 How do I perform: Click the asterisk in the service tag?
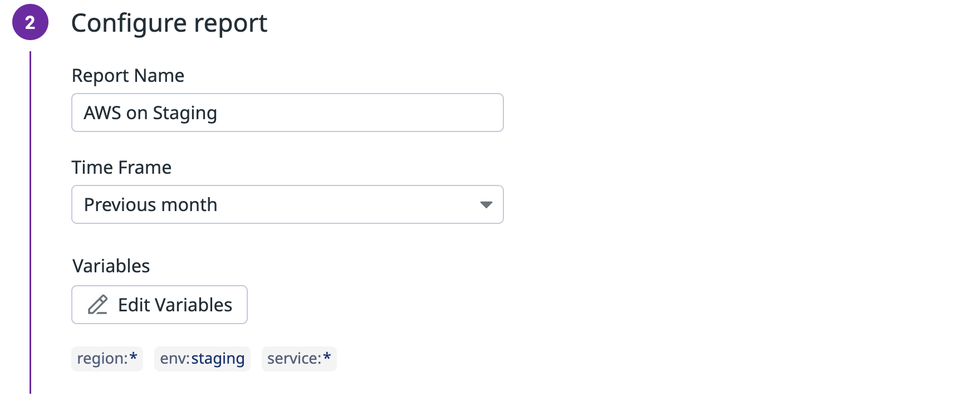pos(327,356)
